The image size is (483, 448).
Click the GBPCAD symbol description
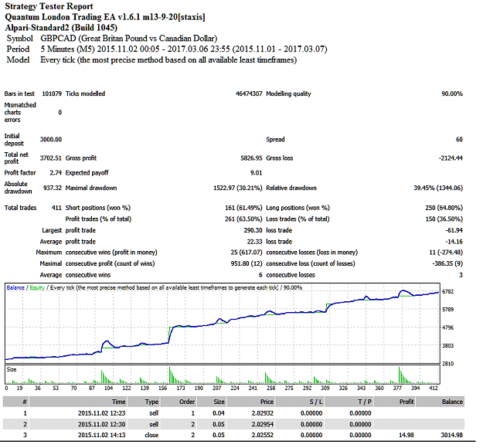pyautogui.click(x=129, y=39)
